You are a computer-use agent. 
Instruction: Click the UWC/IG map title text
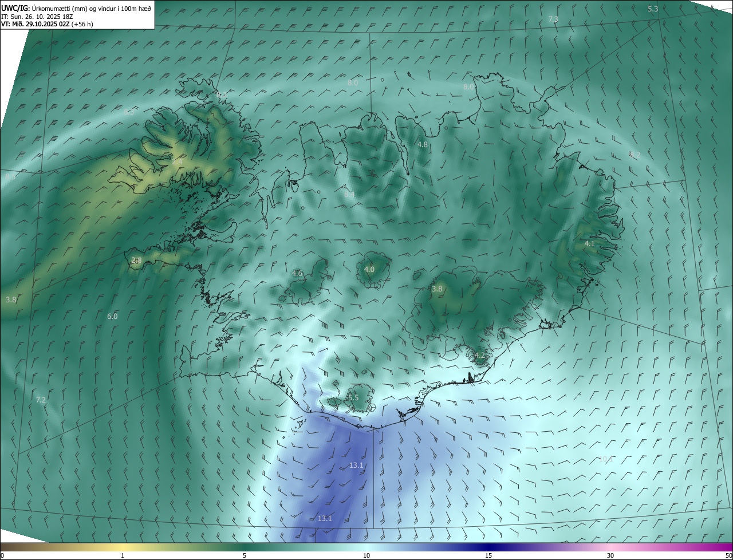[76, 8]
